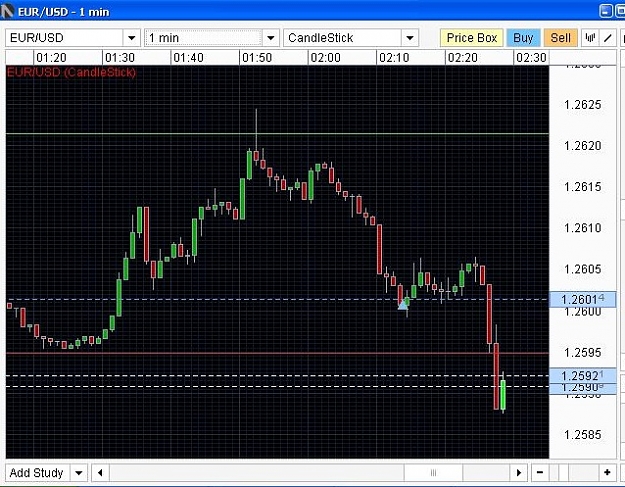Open the EUR/USD currency pair dropdown
Screen dimensions: 625x487
click(132, 38)
